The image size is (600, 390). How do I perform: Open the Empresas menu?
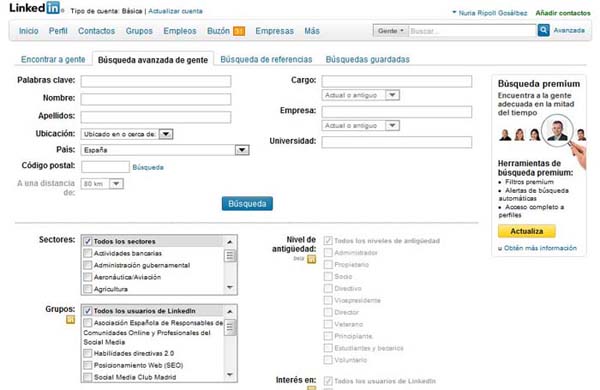tap(274, 31)
